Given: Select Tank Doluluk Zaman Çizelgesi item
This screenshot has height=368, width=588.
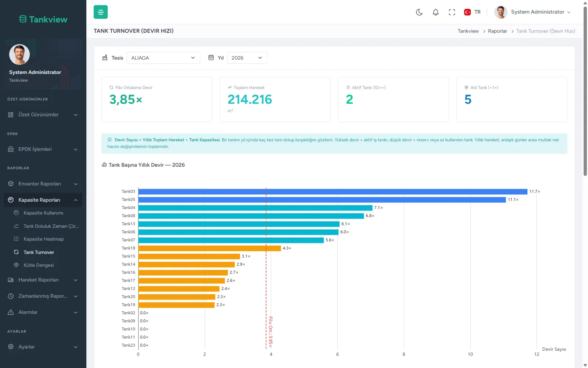Looking at the screenshot, I should pos(51,226).
